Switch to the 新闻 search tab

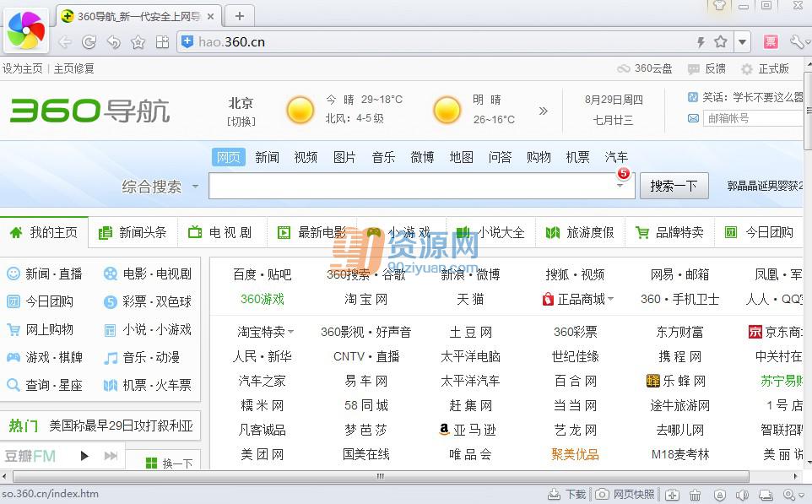point(268,157)
